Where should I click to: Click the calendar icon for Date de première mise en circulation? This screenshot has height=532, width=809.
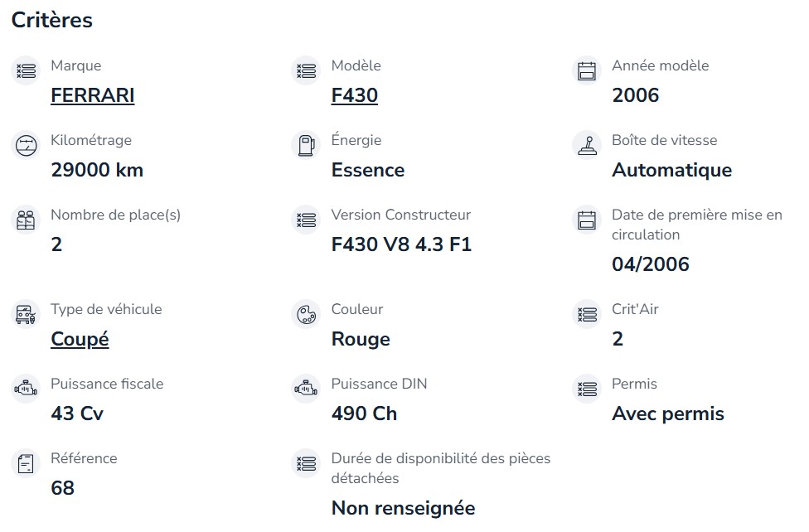click(587, 220)
